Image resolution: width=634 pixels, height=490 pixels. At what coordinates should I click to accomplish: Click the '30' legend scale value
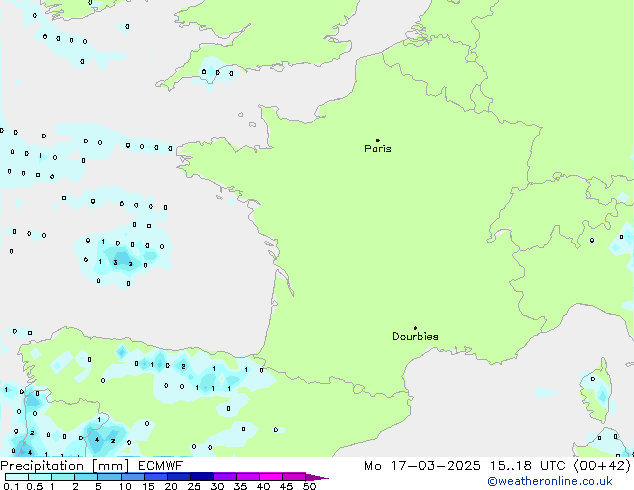coord(217,486)
